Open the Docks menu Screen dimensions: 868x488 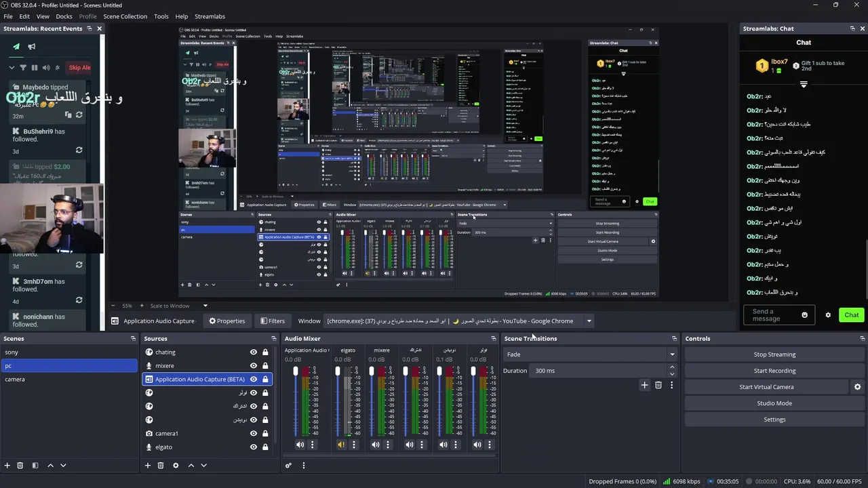pos(64,16)
